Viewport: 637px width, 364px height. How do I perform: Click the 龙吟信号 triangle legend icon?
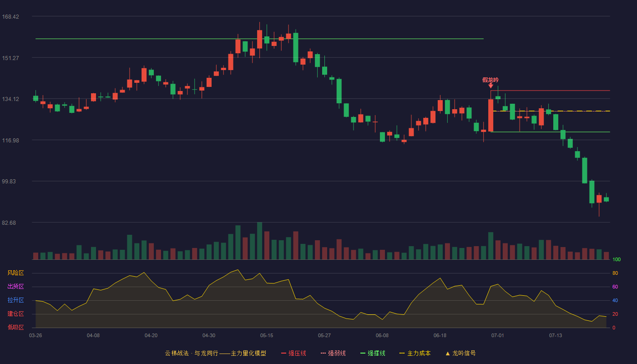click(x=448, y=353)
